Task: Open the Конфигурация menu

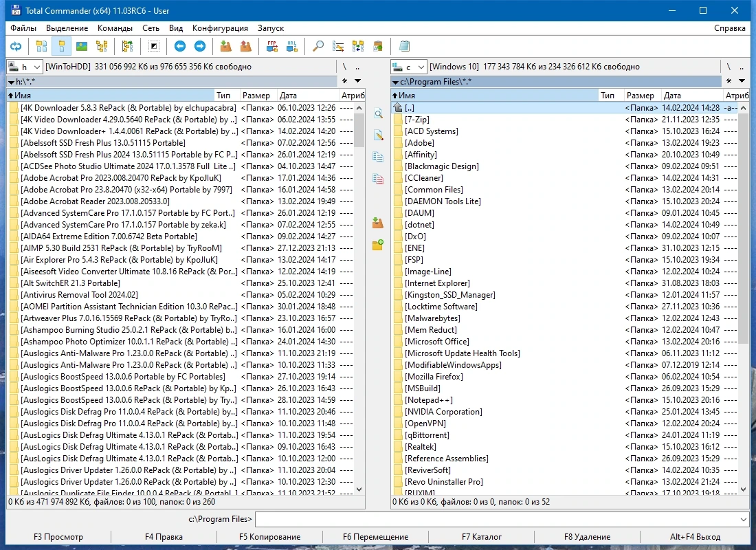Action: pos(220,28)
